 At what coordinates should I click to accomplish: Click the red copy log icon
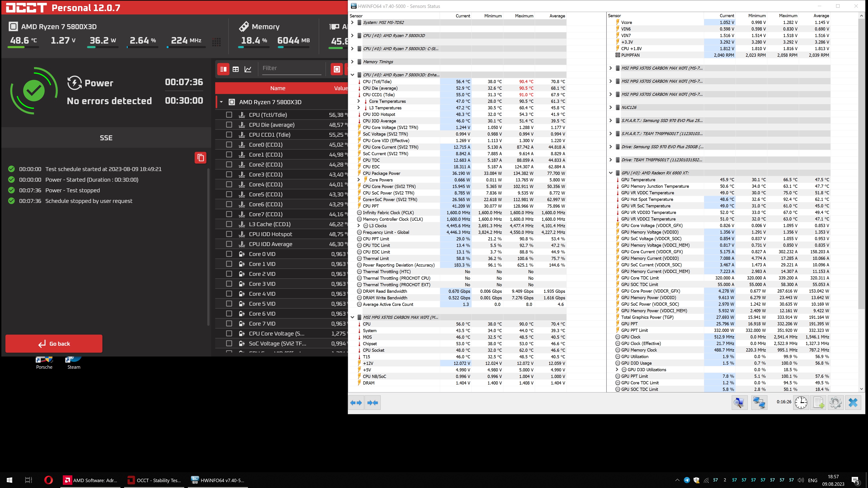pyautogui.click(x=200, y=158)
